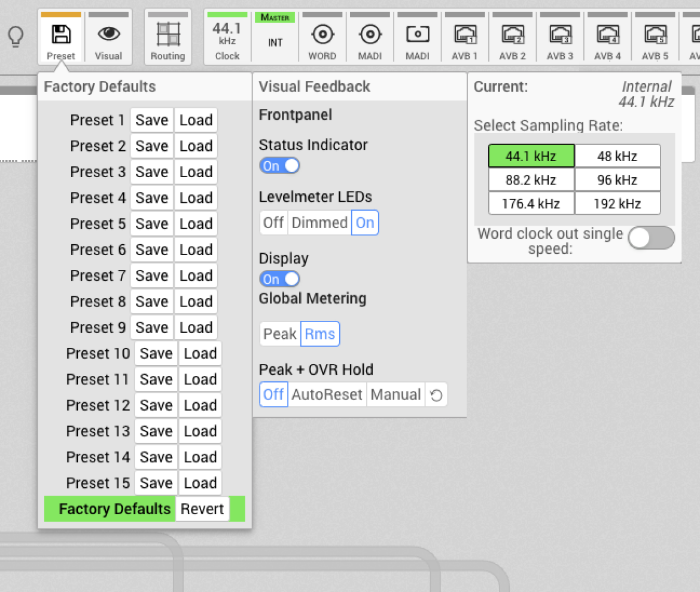Viewport: 700px width, 592px height.
Task: Save Preset 8
Action: pyautogui.click(x=152, y=302)
